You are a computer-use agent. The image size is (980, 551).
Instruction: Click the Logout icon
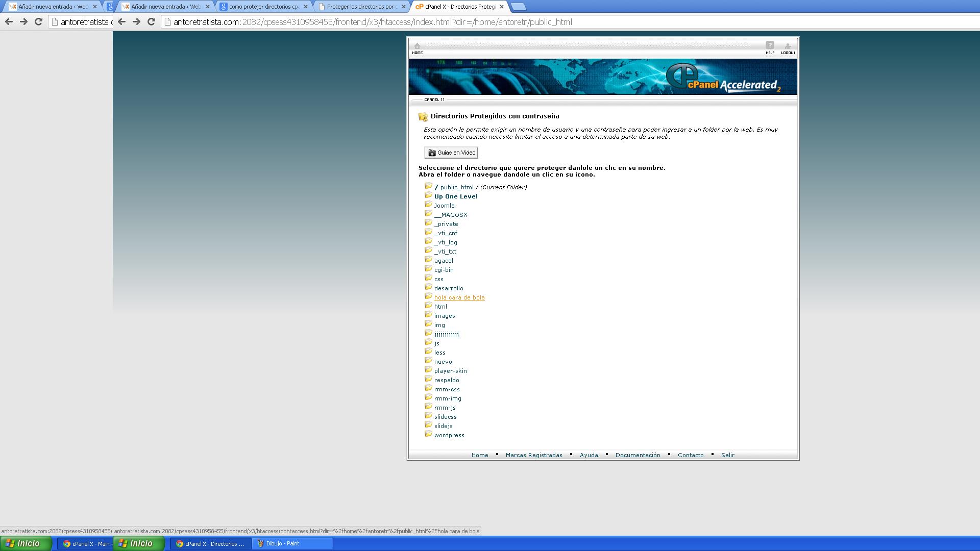click(x=788, y=47)
